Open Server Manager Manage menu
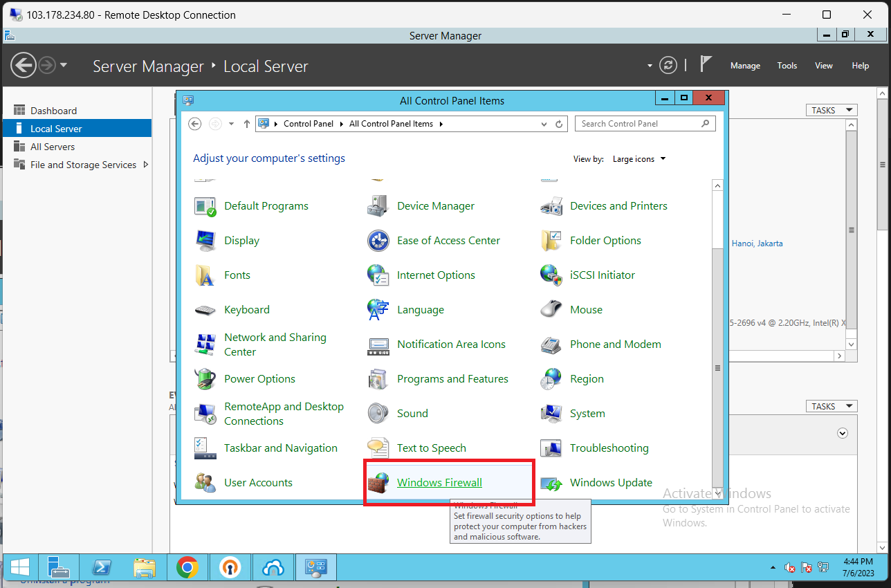This screenshot has width=891, height=588. tap(745, 66)
